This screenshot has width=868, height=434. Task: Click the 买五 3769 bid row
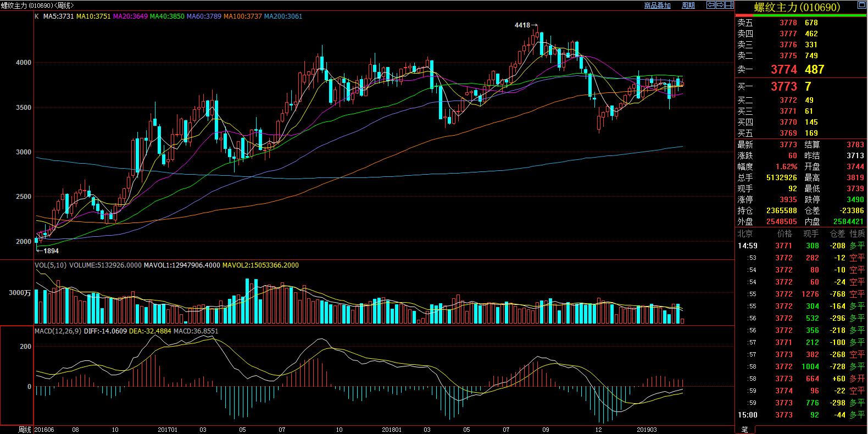click(801, 133)
